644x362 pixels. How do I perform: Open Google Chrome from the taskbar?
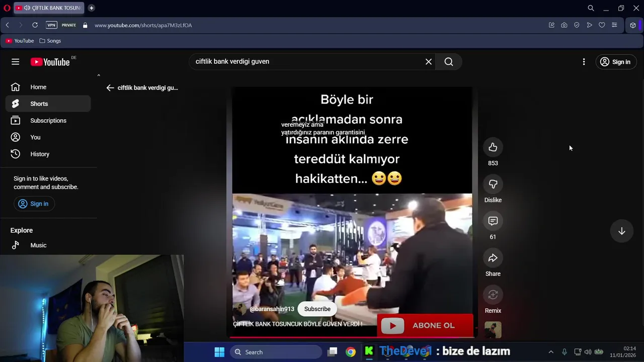tap(351, 352)
